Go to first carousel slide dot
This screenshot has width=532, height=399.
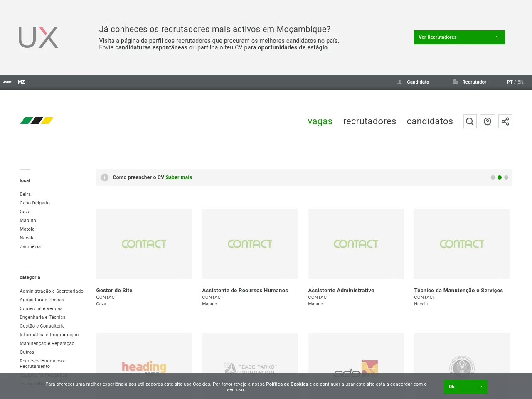(x=493, y=177)
